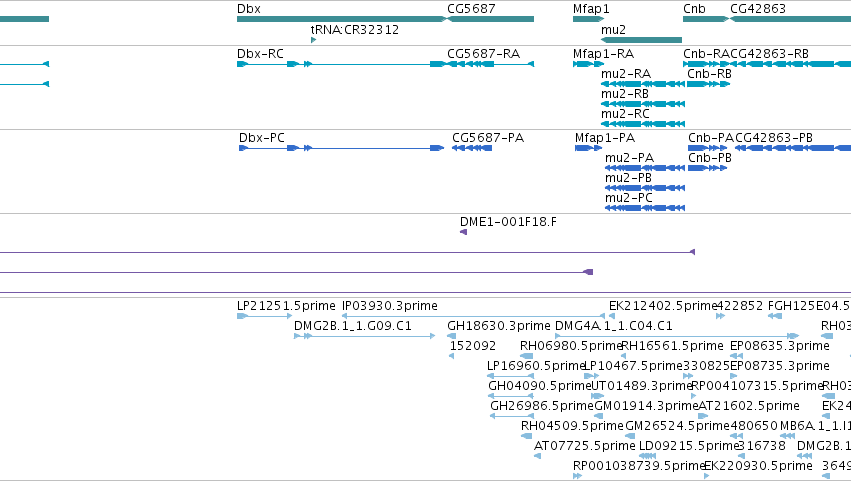851x481 pixels.
Task: Click the mu2-PB coding sequence label
Action: (628, 178)
